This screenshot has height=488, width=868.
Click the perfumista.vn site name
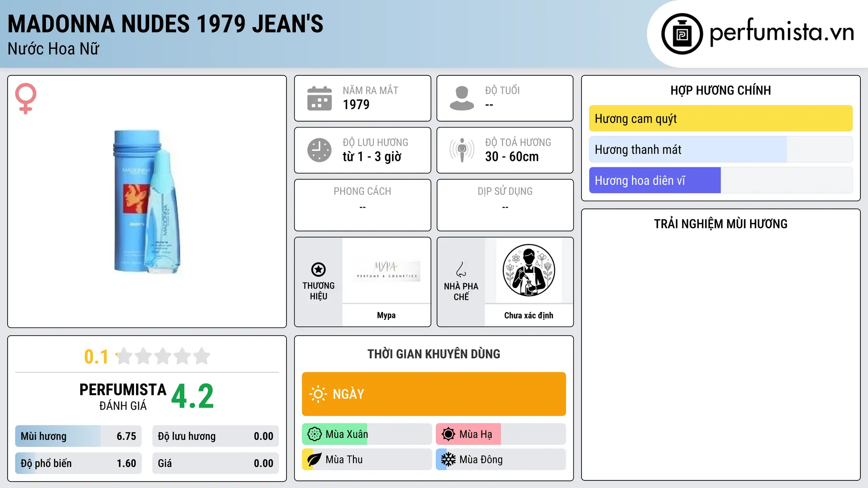(782, 32)
